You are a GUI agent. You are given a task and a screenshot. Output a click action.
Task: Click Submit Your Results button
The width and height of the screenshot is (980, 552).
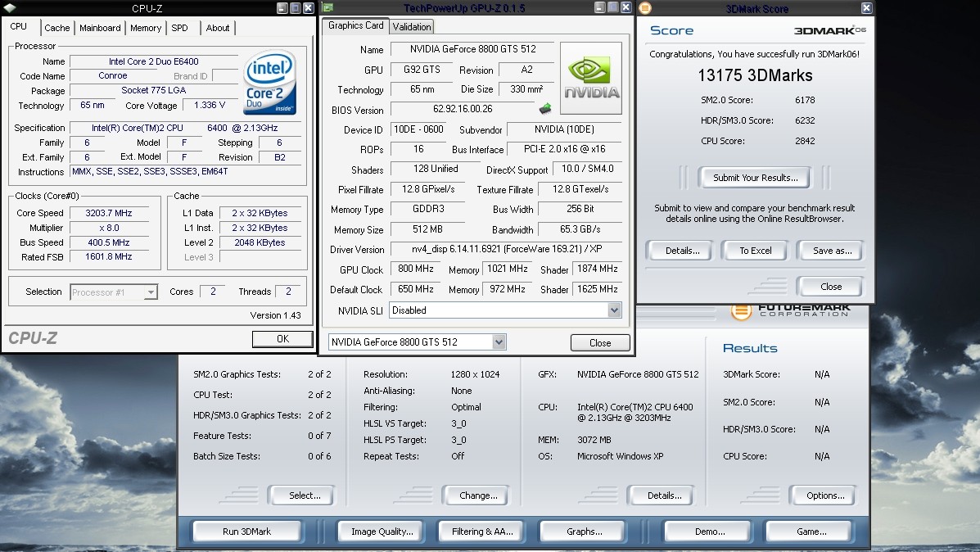pos(755,178)
